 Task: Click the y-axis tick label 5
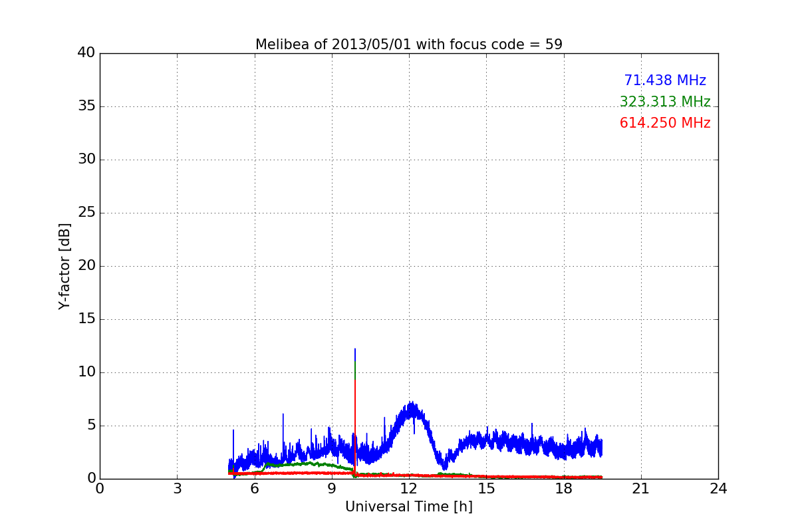pyautogui.click(x=91, y=426)
